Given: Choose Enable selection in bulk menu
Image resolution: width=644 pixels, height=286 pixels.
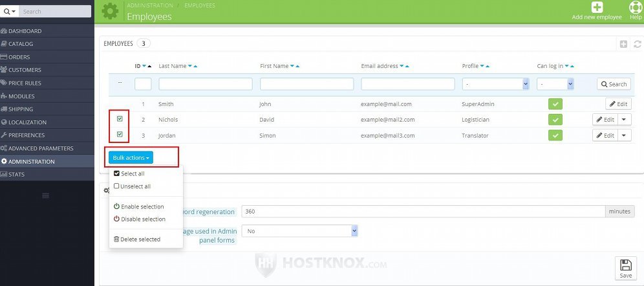Looking at the screenshot, I should click(x=139, y=206).
